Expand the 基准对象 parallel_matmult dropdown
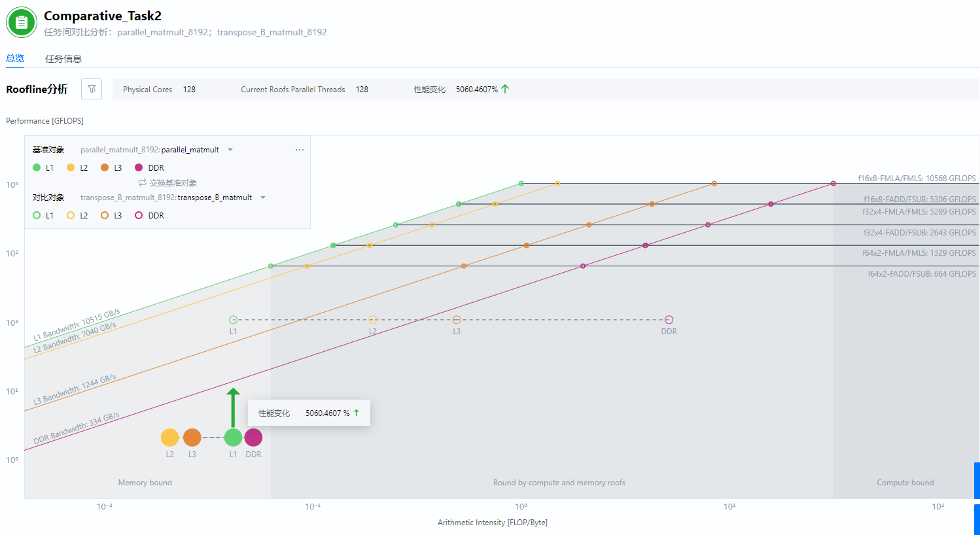The image size is (980, 535). click(x=230, y=150)
